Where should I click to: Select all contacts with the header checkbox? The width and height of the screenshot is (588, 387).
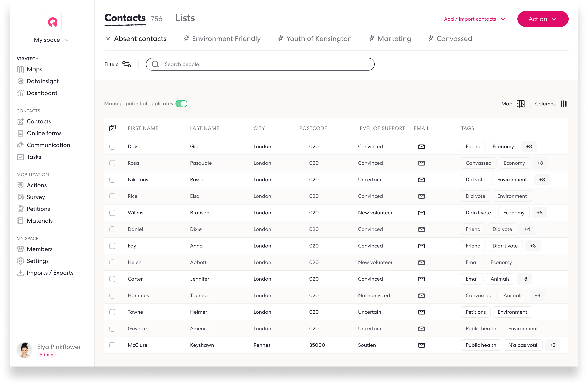click(x=113, y=128)
